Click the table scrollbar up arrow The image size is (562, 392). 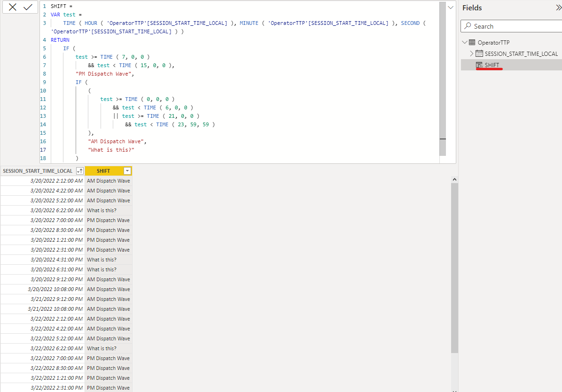(454, 179)
